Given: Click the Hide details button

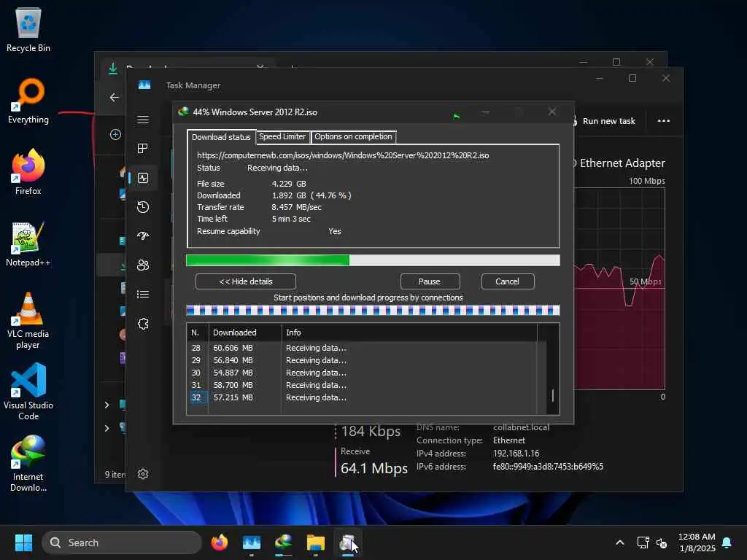Looking at the screenshot, I should (x=246, y=281).
